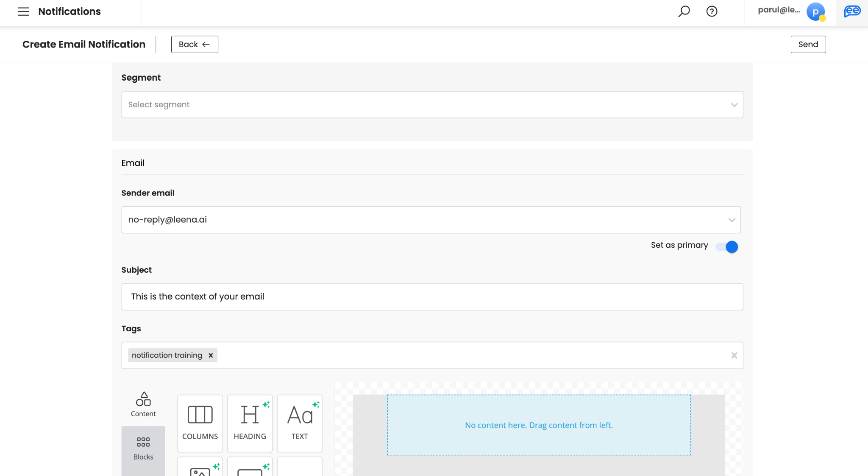
Task: Remove the notification training tag
Action: click(211, 356)
